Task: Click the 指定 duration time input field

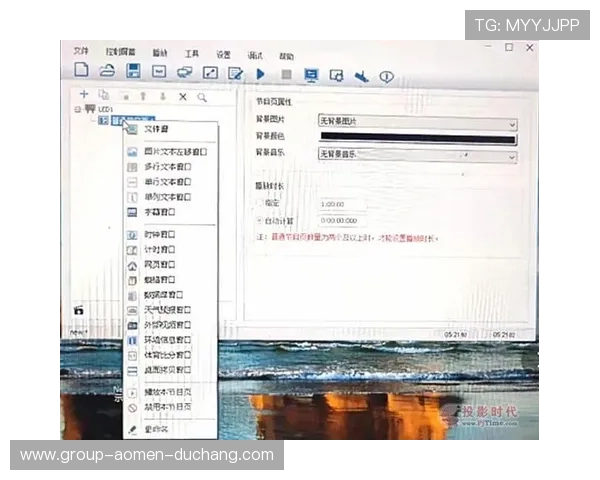Action: pos(340,203)
